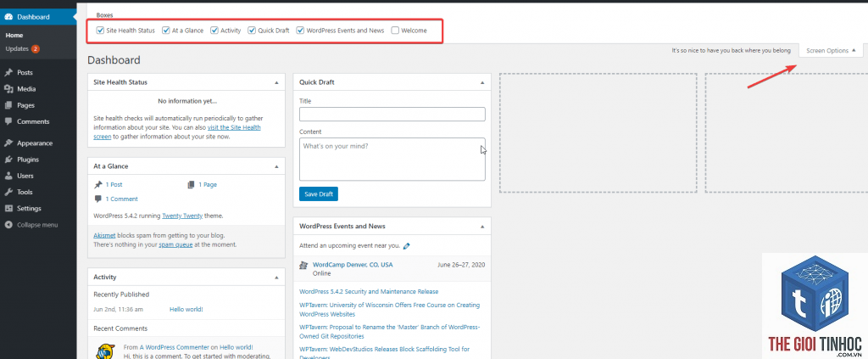Uncheck the Quick Draft checkbox
868x359 pixels.
(252, 31)
